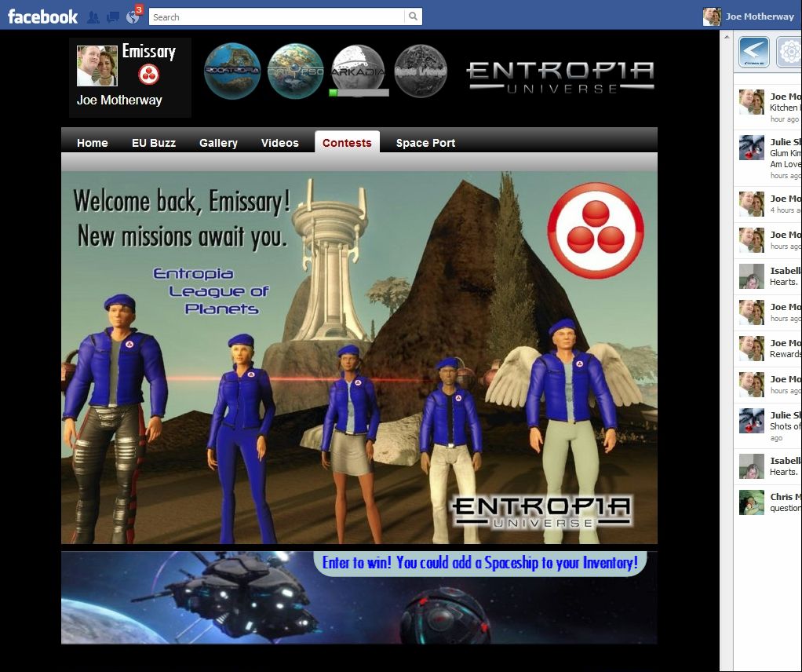Screen dimensions: 802x672
Task: Select the Calypso planet
Action: (296, 71)
